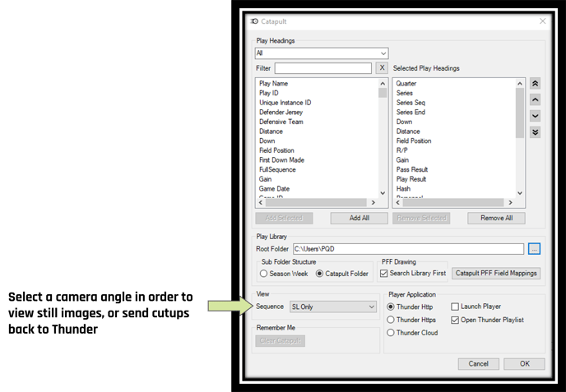This screenshot has height=392, width=566.
Task: Move selected heading down one position
Action: tap(535, 116)
